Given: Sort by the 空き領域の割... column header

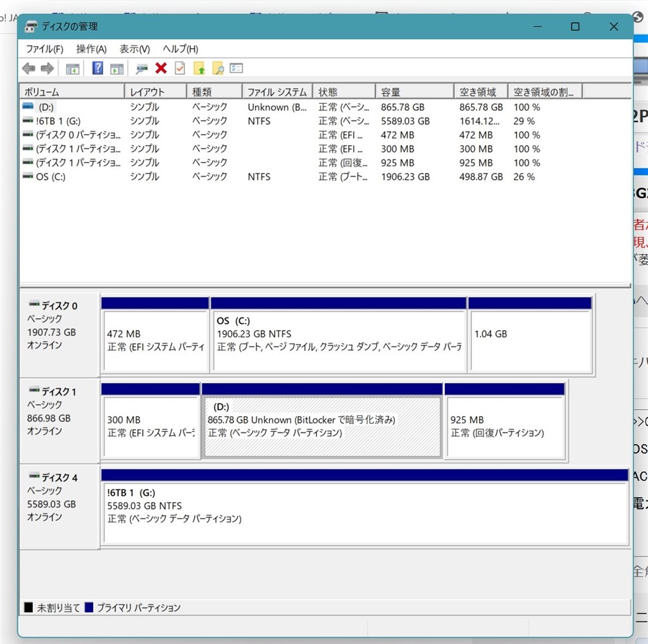Looking at the screenshot, I should pyautogui.click(x=545, y=92).
